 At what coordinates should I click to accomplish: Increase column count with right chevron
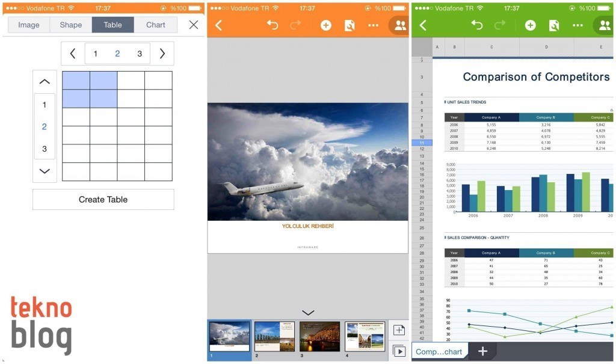(162, 54)
